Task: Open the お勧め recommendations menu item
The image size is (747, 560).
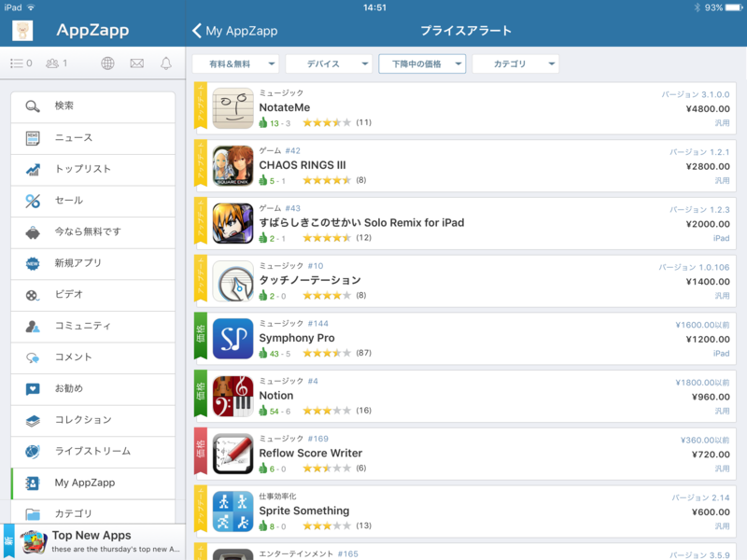Action: pyautogui.click(x=92, y=389)
